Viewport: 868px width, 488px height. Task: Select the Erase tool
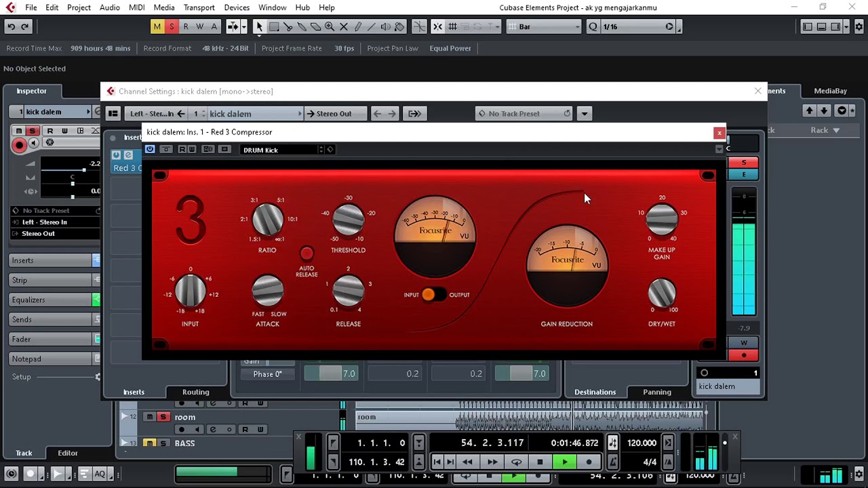[x=316, y=26]
